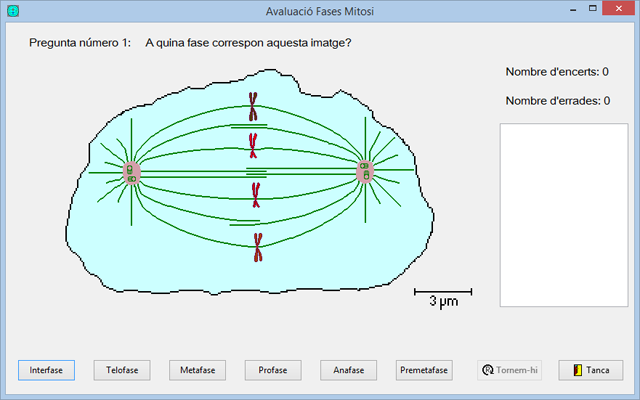640x400 pixels.
Task: Click the bottom chromosome in the cell
Action: pos(258,247)
